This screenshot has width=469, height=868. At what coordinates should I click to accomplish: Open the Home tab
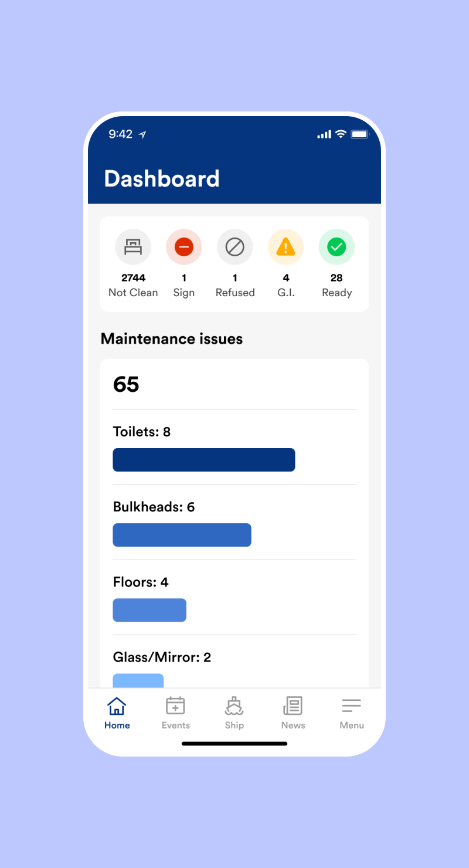click(117, 713)
